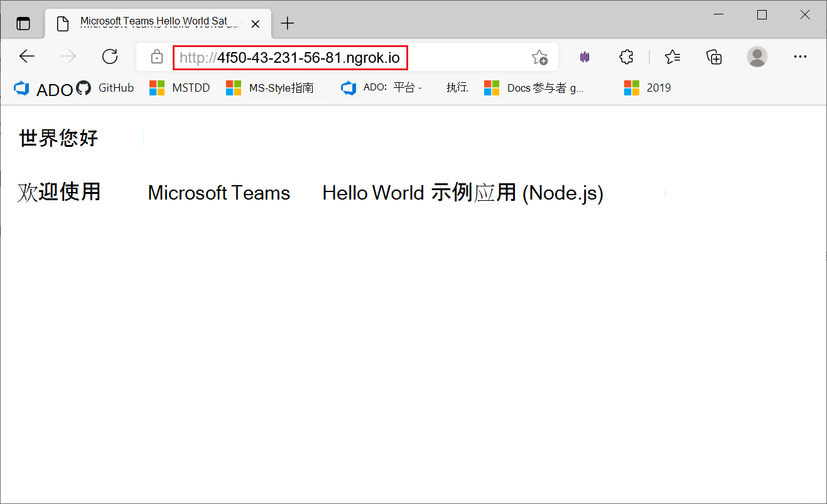Image resolution: width=827 pixels, height=504 pixels.
Task: Open the MS-Style指南 bookmark
Action: [270, 88]
